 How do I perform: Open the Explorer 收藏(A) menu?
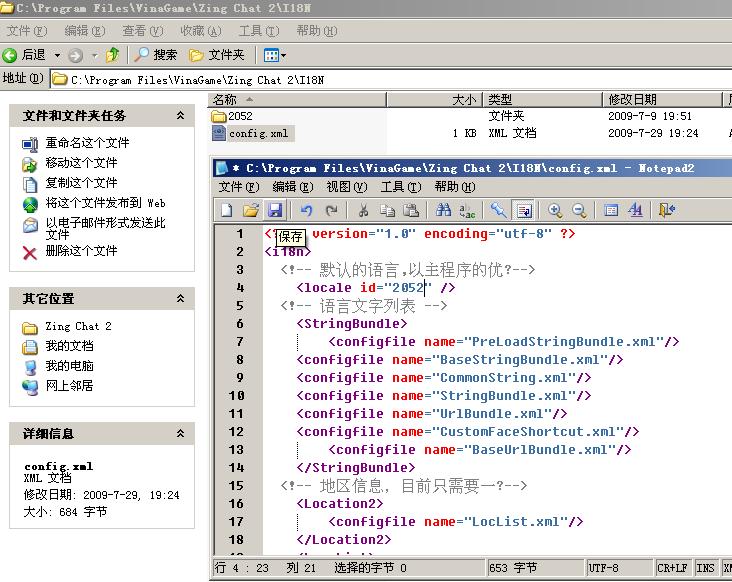[x=201, y=31]
